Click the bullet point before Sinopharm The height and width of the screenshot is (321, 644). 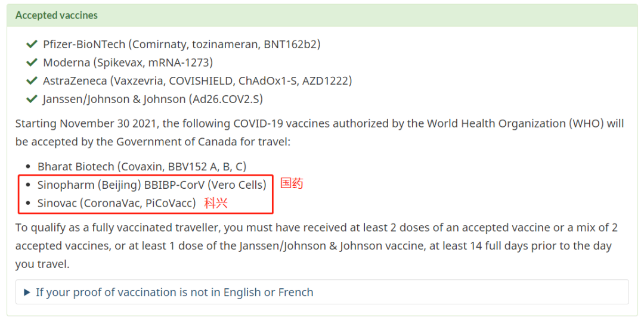coord(28,185)
